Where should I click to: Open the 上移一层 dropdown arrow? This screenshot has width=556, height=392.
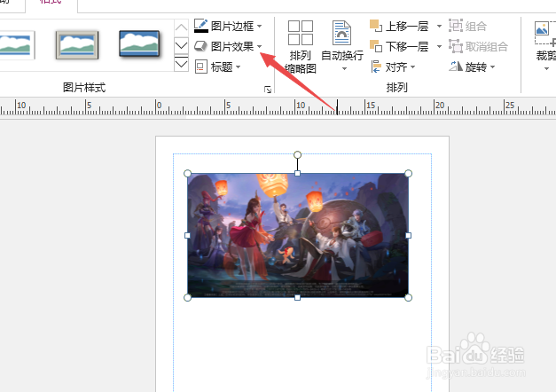point(439,27)
